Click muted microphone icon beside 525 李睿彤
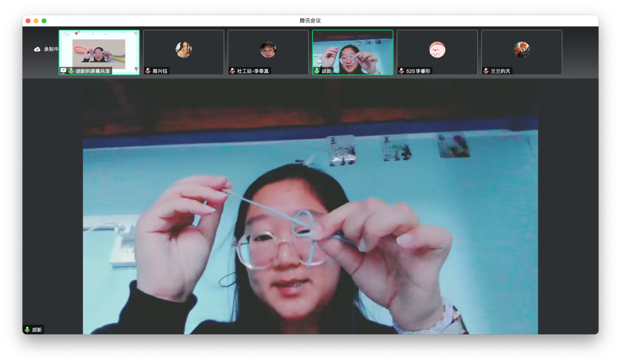This screenshot has width=621, height=364. coord(401,71)
